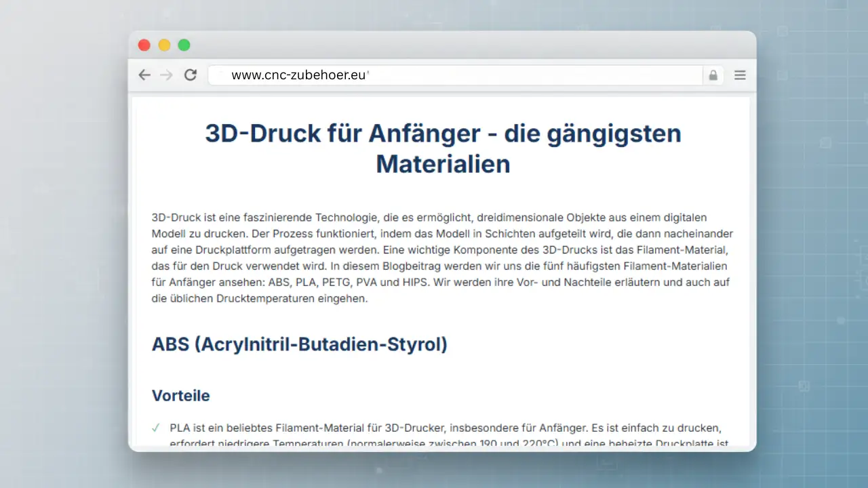Click the browser forward arrow
Image resolution: width=868 pixels, height=488 pixels.
coord(166,75)
